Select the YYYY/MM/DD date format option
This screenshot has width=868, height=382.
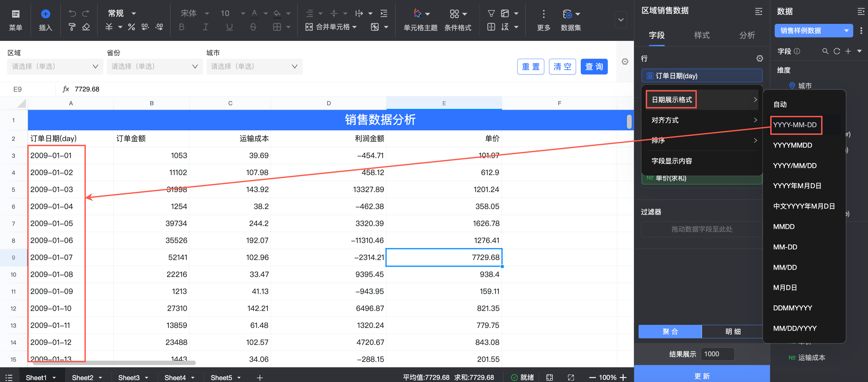(794, 166)
